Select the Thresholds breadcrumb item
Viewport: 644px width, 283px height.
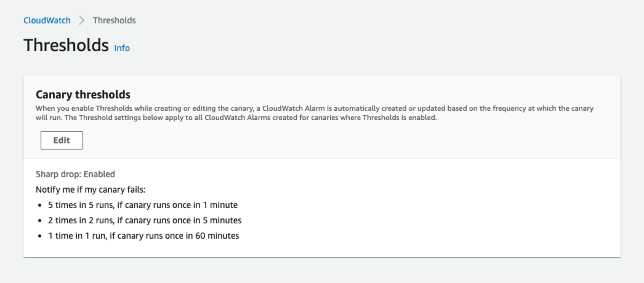pos(114,20)
